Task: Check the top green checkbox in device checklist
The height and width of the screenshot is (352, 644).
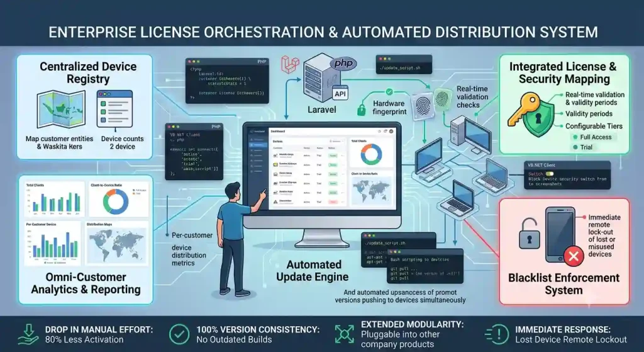Action: click(x=103, y=104)
